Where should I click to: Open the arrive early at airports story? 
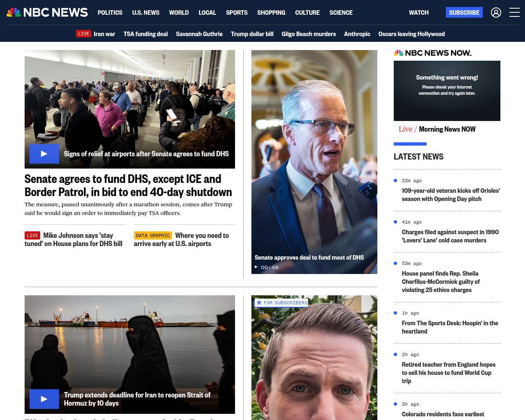[181, 240]
